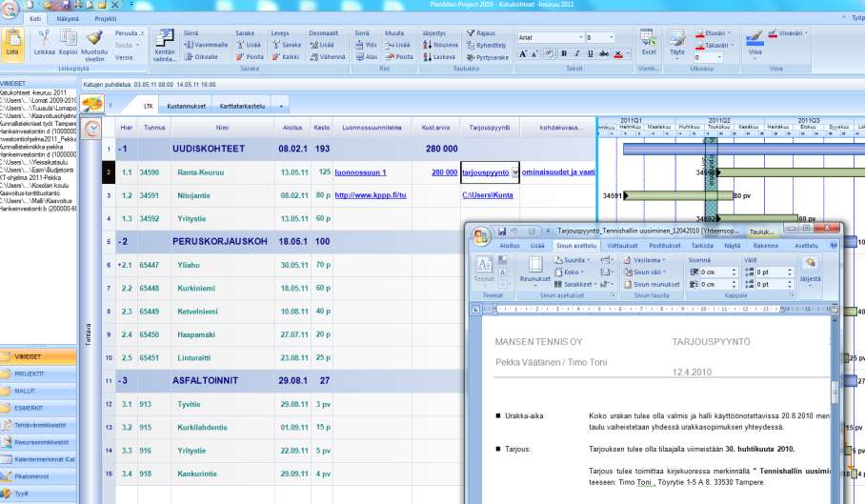Click the Kopioi copy icon
865x504 pixels.
[x=69, y=39]
